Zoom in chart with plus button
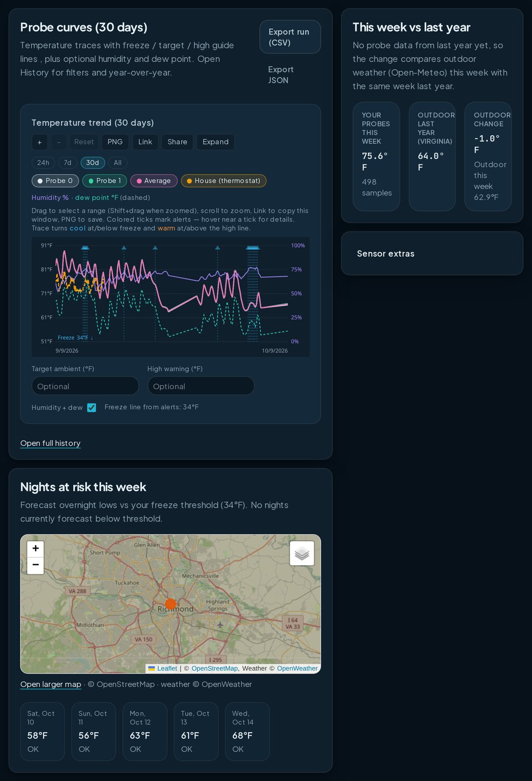Image resolution: width=532 pixels, height=781 pixels. point(39,142)
